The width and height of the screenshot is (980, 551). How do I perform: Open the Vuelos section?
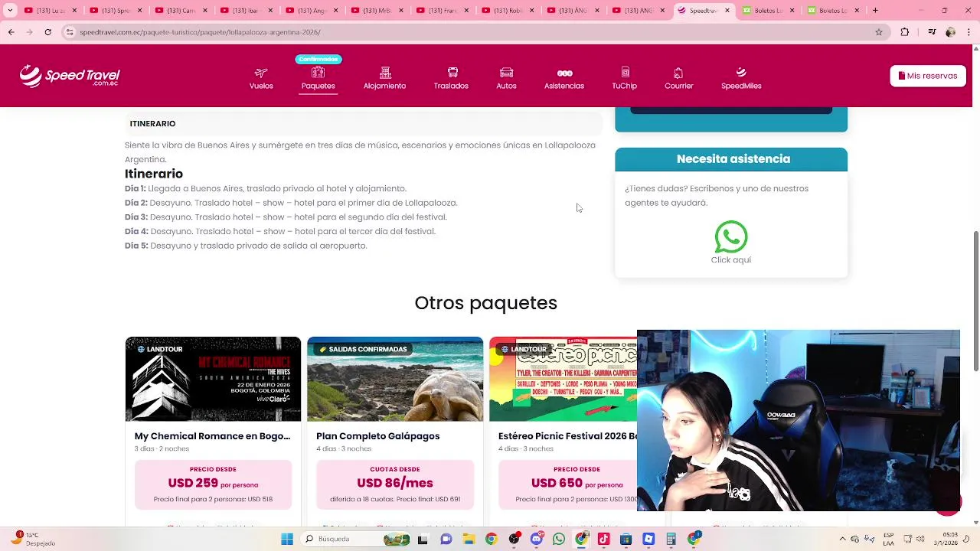[261, 78]
